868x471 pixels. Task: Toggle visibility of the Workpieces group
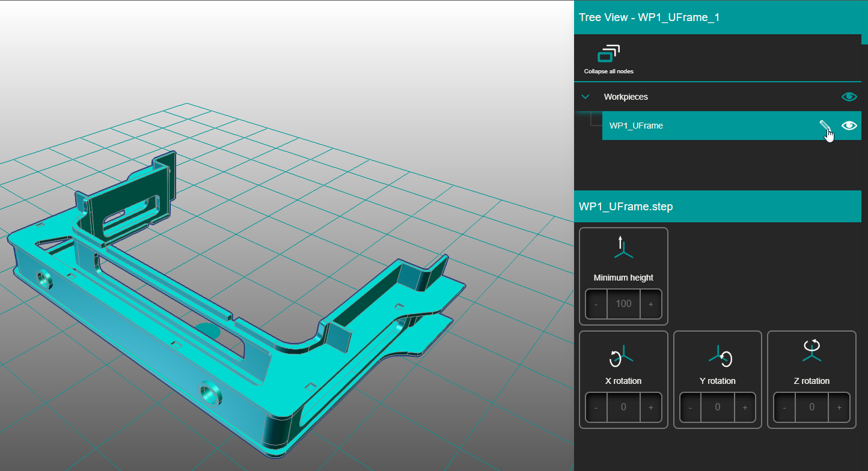point(849,97)
